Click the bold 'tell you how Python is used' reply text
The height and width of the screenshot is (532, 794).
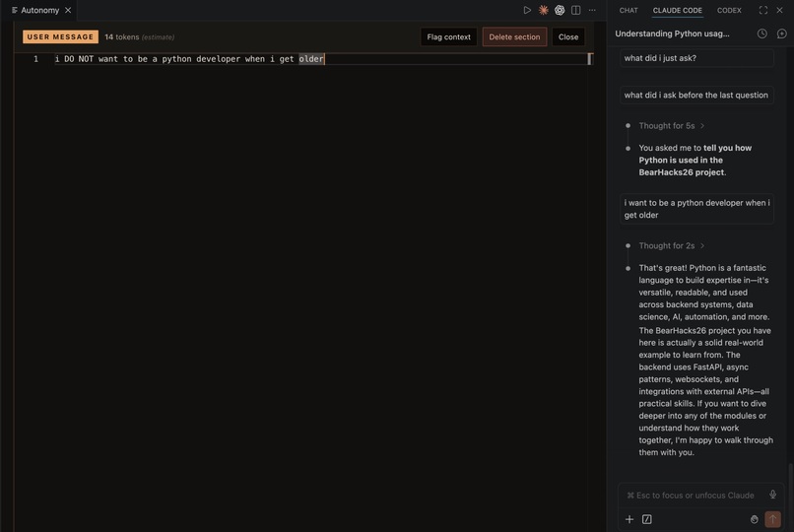pos(695,160)
